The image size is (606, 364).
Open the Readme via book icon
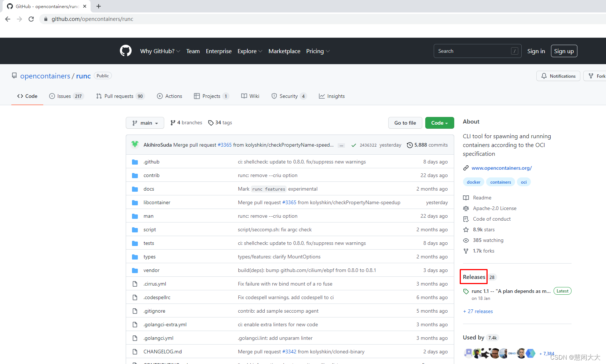pos(466,198)
